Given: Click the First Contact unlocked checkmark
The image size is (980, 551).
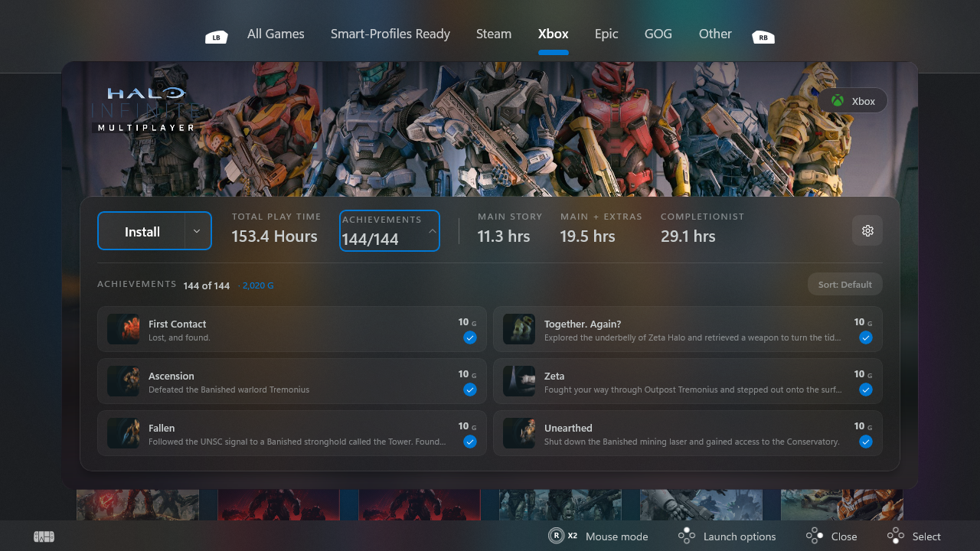Looking at the screenshot, I should (470, 337).
